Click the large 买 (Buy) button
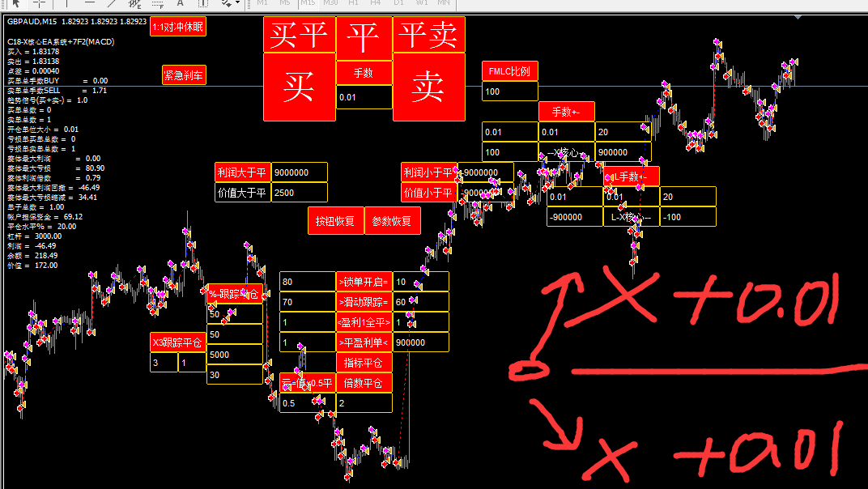The height and width of the screenshot is (489, 868). click(299, 87)
